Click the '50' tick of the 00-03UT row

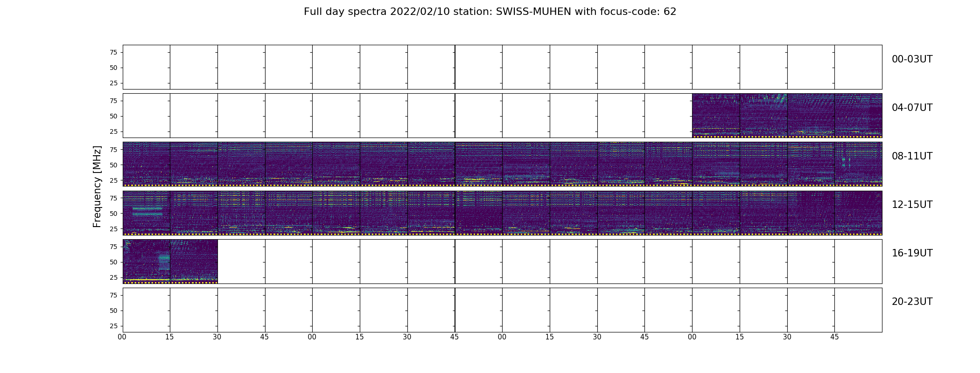click(x=113, y=68)
